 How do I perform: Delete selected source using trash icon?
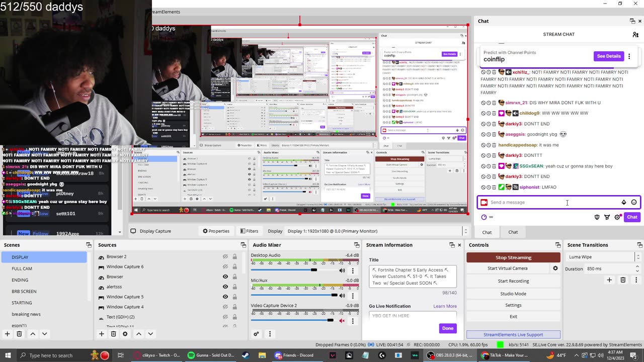pyautogui.click(x=113, y=334)
